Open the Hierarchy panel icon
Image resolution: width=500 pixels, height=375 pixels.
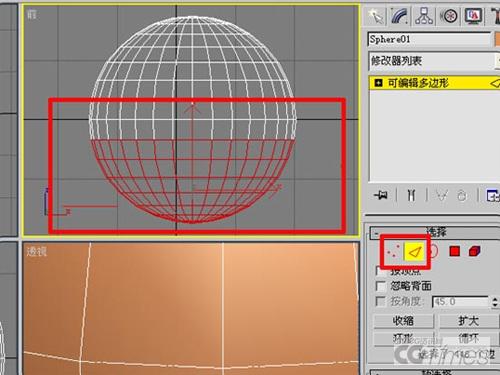[x=424, y=16]
